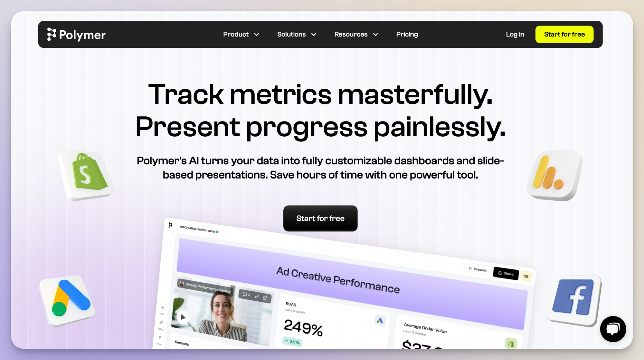
Task: Click the Start for free hero button
Action: click(320, 218)
